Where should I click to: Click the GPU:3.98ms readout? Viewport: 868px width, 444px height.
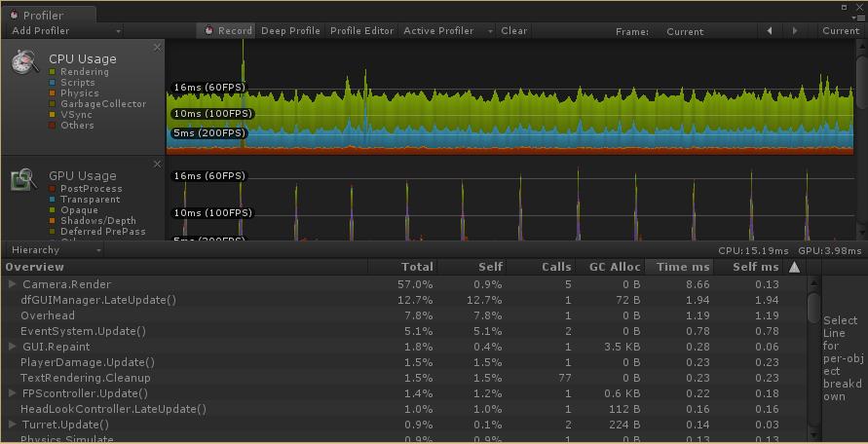[x=830, y=251]
